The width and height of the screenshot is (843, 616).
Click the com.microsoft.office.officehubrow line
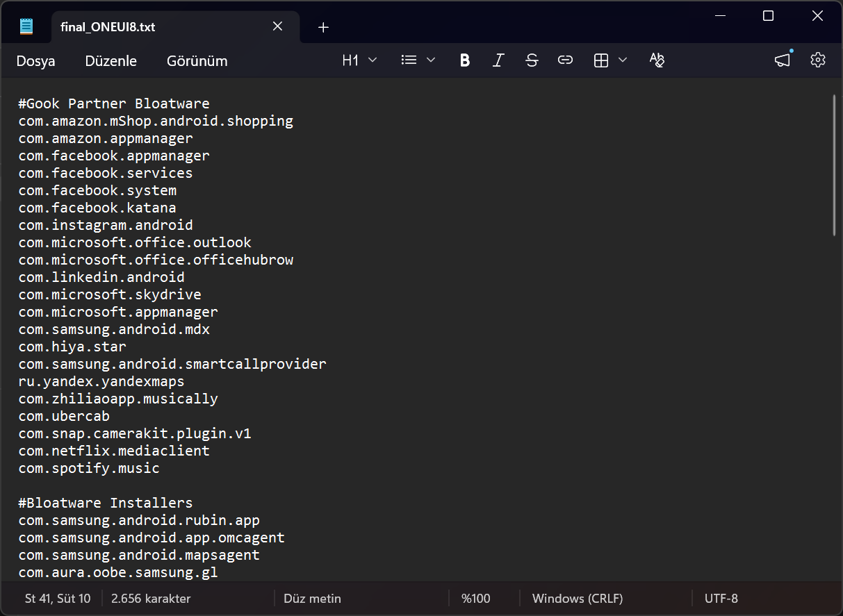156,260
